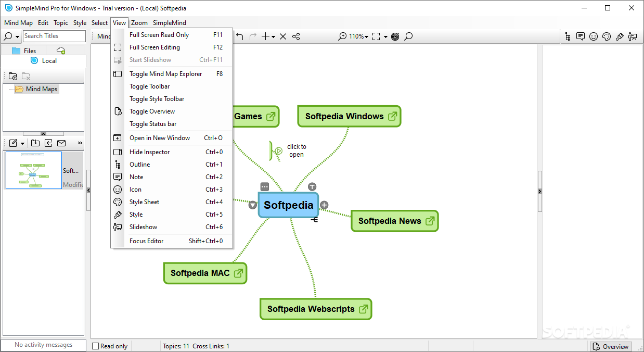Viewport: 644px width, 352px height.
Task: Open the edit mind map dropdown arrow
Action: point(22,143)
